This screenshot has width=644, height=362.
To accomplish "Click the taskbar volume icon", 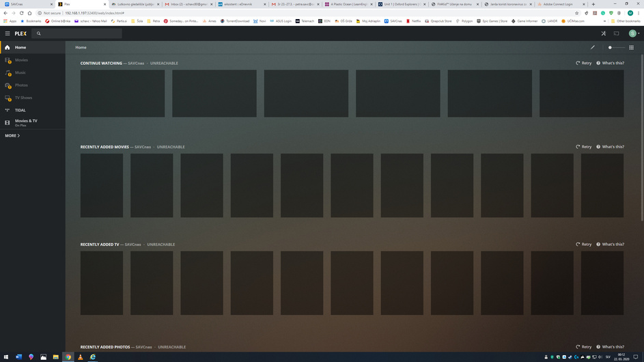I will 600,357.
